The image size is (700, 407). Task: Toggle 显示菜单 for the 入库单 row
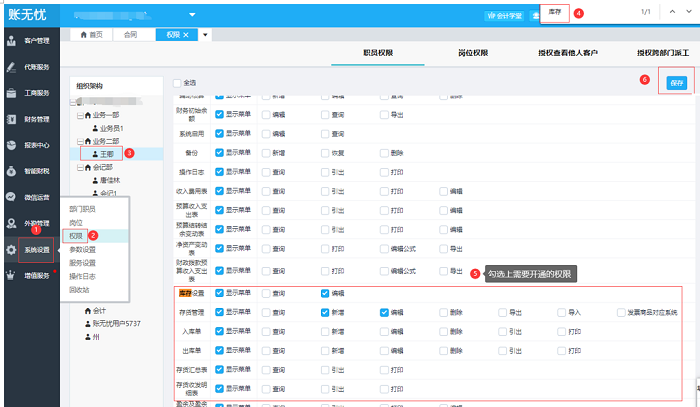click(x=219, y=331)
